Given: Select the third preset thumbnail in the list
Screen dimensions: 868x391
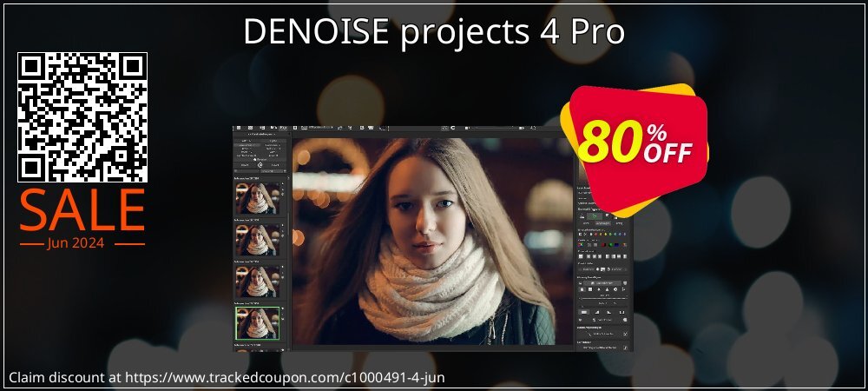Looking at the screenshot, I should 258,282.
